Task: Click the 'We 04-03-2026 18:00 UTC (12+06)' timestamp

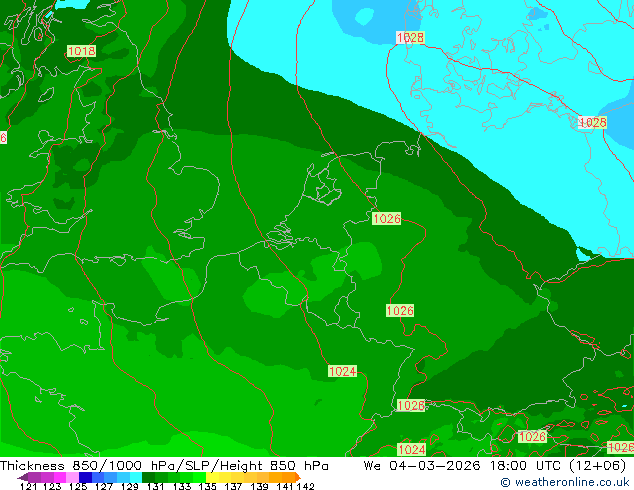Action: coord(495,466)
